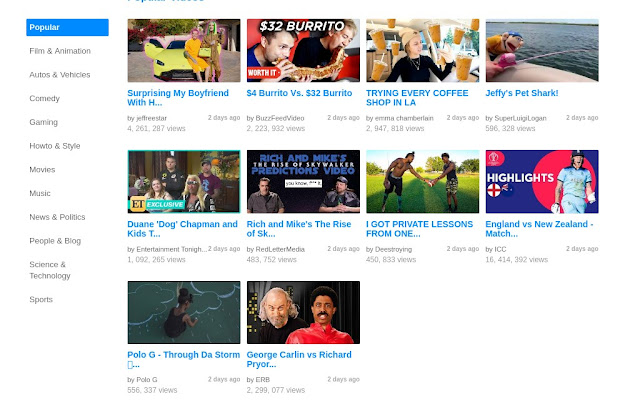This screenshot has height=404, width=640.
Task: Click 'Surprising My Boyfriend With H...' title
Action: pos(178,98)
